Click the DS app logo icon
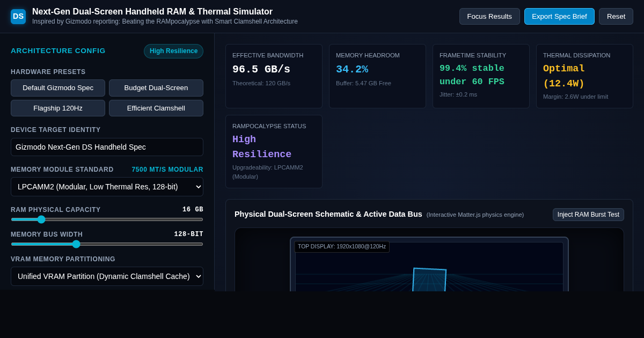This screenshot has width=644, height=338. click(18, 17)
